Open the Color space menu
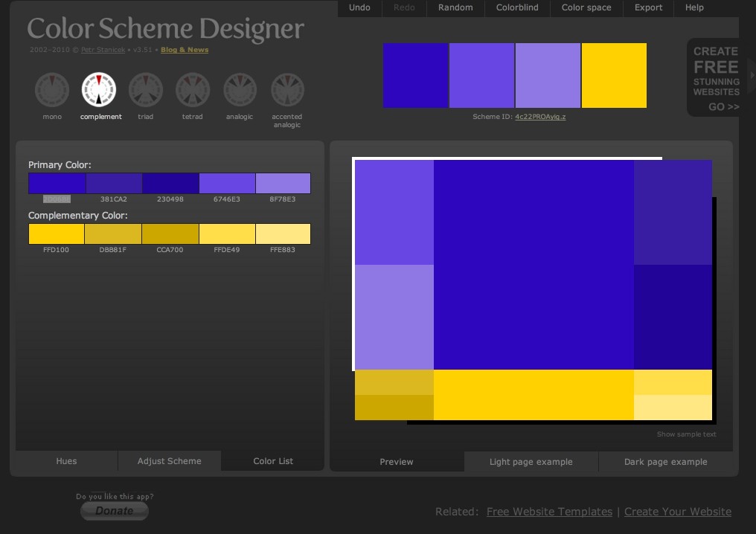Viewport: 756px width, 534px height. click(x=586, y=8)
